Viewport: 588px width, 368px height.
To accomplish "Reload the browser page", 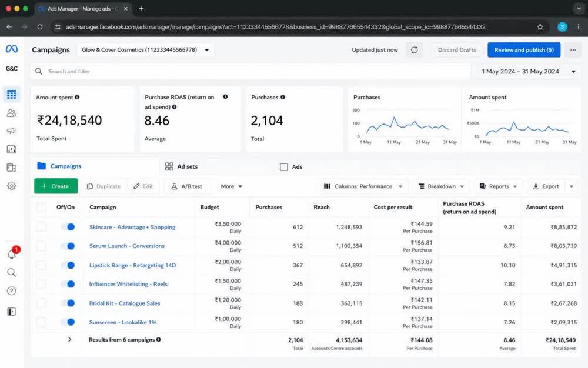I will coord(40,27).
